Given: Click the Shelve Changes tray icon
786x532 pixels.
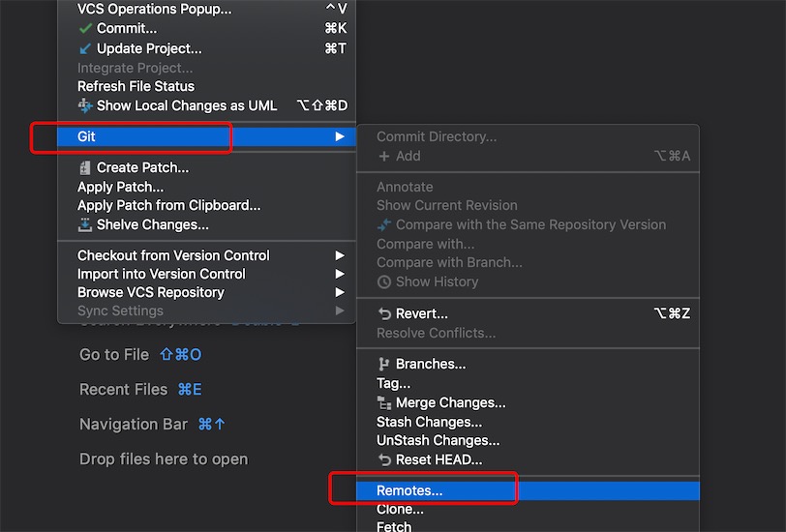Looking at the screenshot, I should (85, 225).
